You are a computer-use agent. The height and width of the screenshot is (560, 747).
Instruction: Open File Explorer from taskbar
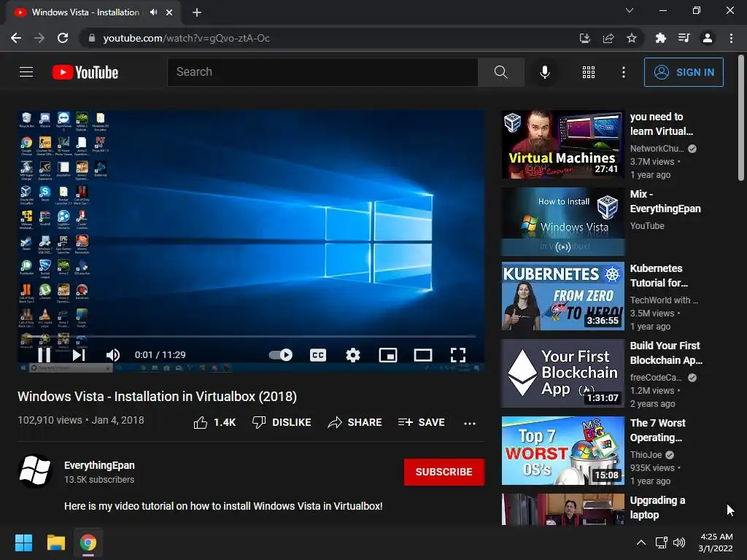(x=55, y=542)
